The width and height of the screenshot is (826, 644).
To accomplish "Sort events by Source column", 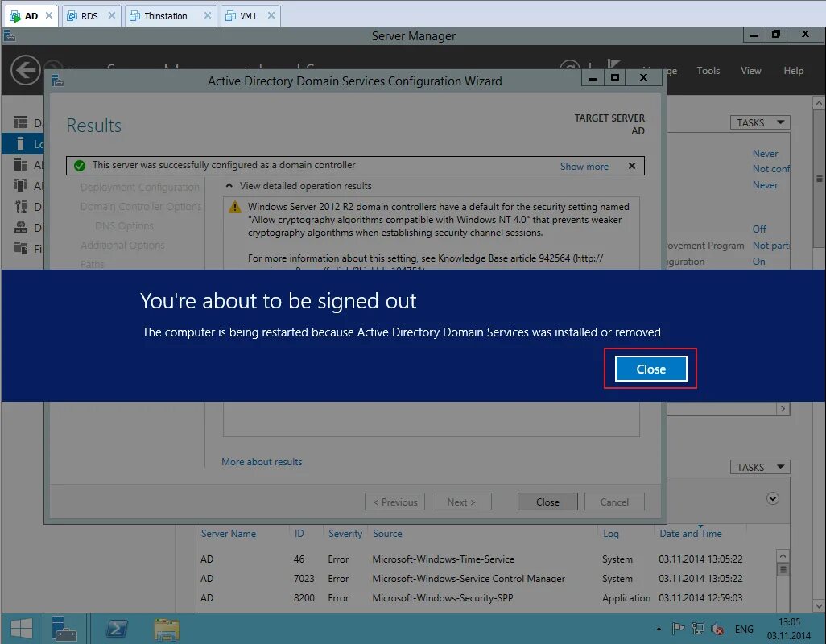I will pos(387,534).
